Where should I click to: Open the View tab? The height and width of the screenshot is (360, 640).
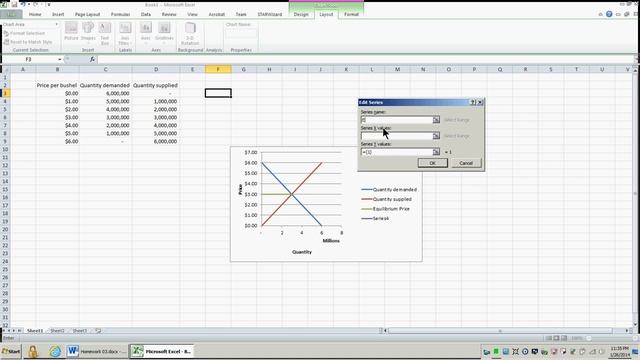point(192,14)
